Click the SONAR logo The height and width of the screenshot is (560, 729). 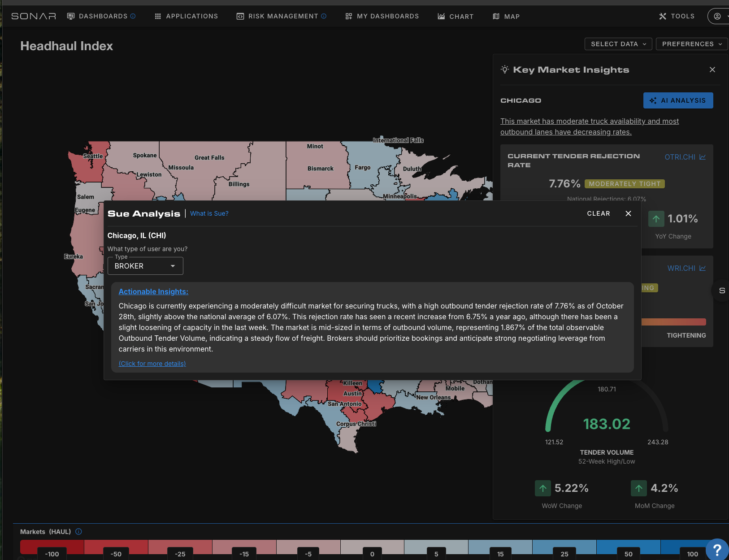coord(34,16)
